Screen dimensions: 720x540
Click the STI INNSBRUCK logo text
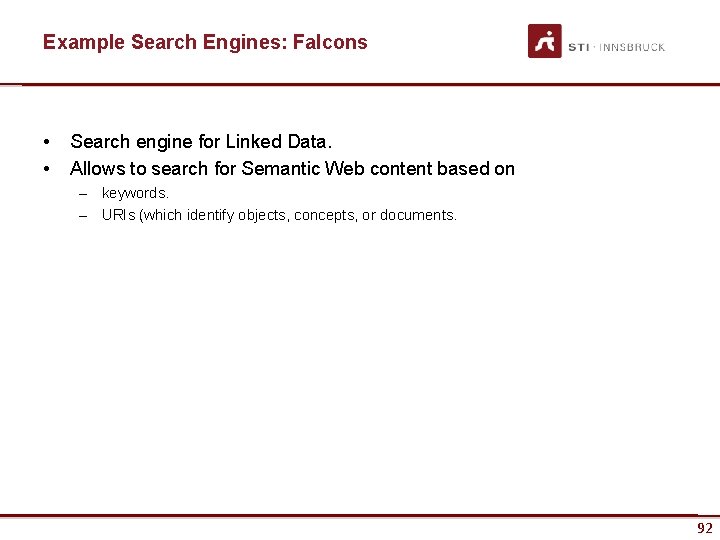(616, 47)
